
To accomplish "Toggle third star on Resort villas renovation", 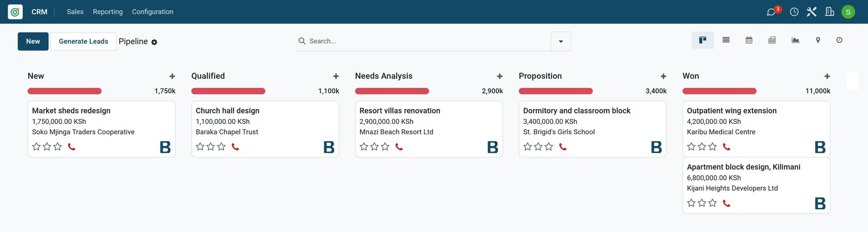I will (385, 147).
